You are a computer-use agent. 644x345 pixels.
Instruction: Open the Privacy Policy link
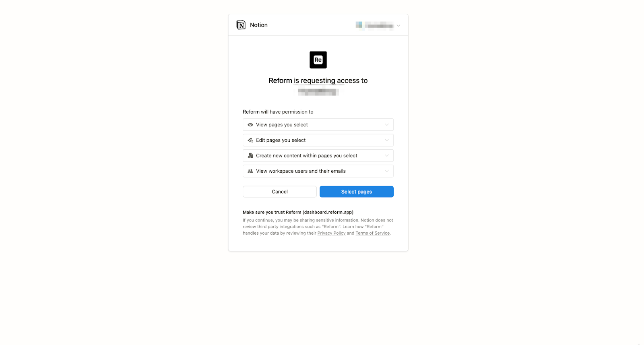(331, 233)
